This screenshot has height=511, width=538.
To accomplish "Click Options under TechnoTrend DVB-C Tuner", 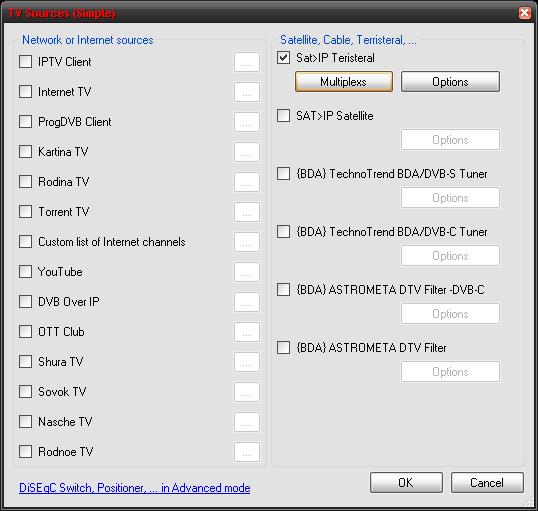I will point(450,256).
